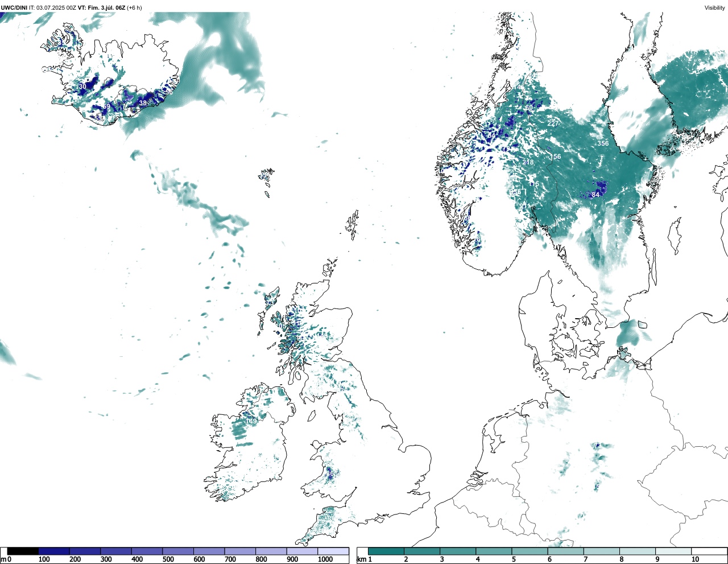Click the 60 value in northern Scandinavia

[x=529, y=108]
